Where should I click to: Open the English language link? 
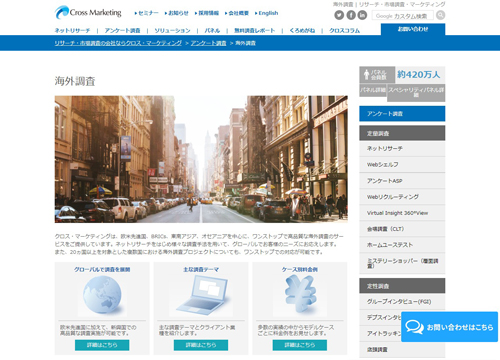pyautogui.click(x=266, y=13)
